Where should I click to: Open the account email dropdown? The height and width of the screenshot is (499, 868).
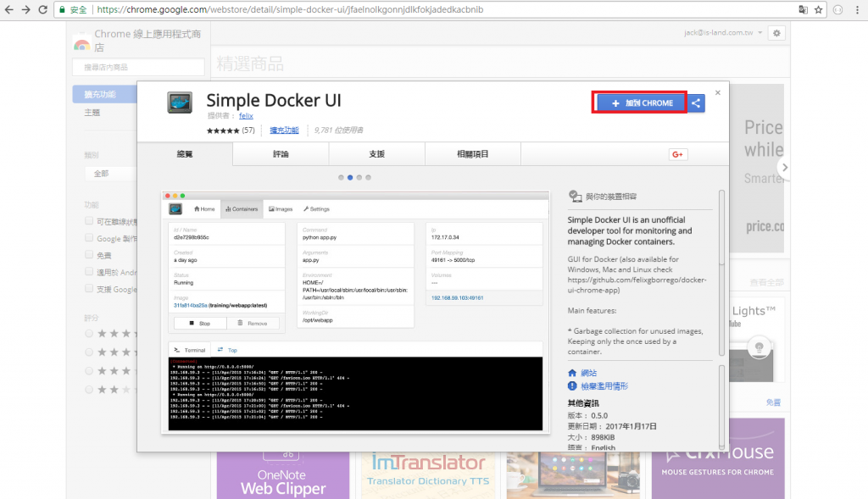pyautogui.click(x=723, y=33)
